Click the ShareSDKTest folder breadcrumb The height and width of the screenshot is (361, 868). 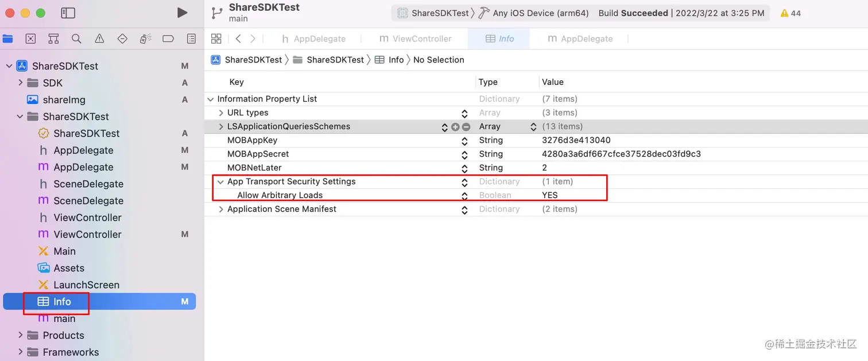[x=328, y=60]
